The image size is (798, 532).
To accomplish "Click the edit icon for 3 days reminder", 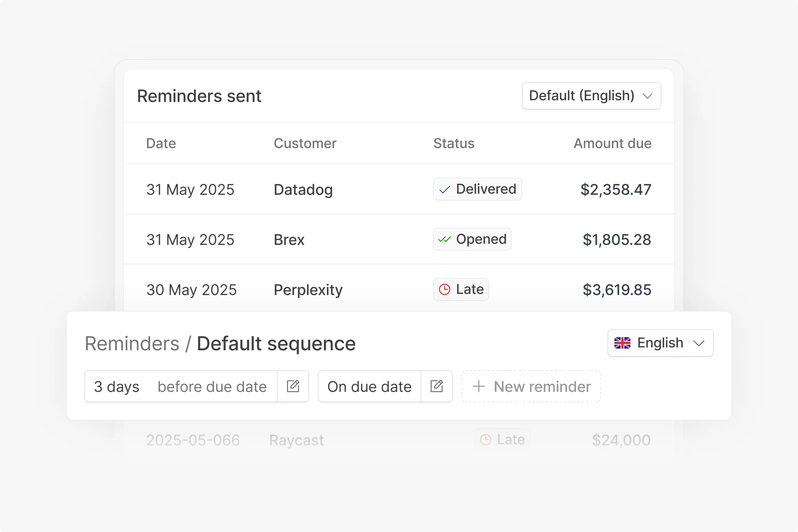I will pyautogui.click(x=293, y=386).
